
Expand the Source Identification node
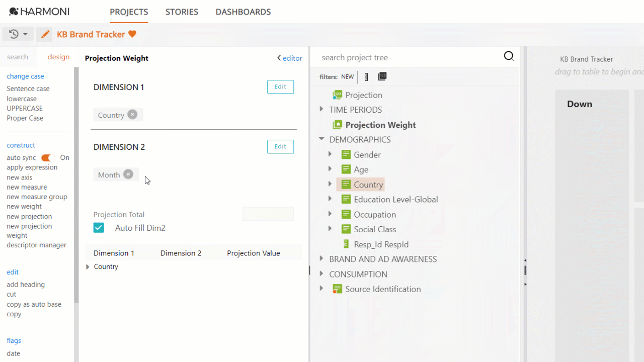(321, 289)
